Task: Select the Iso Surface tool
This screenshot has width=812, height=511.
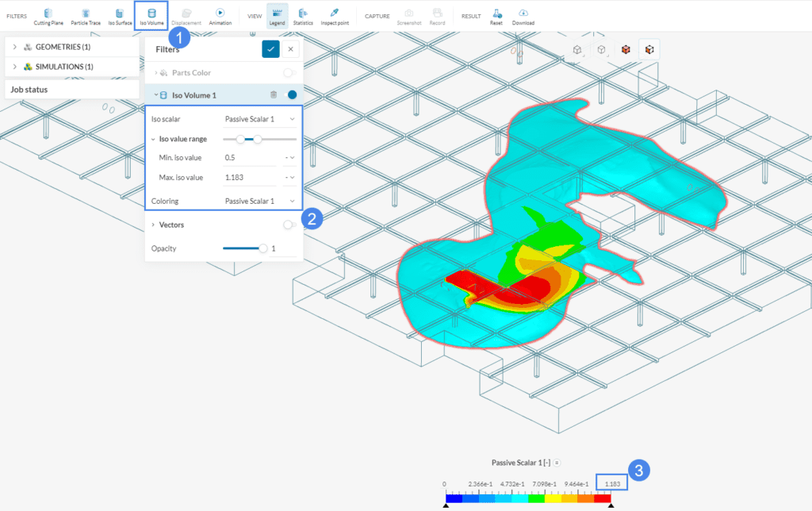Action: point(119,13)
